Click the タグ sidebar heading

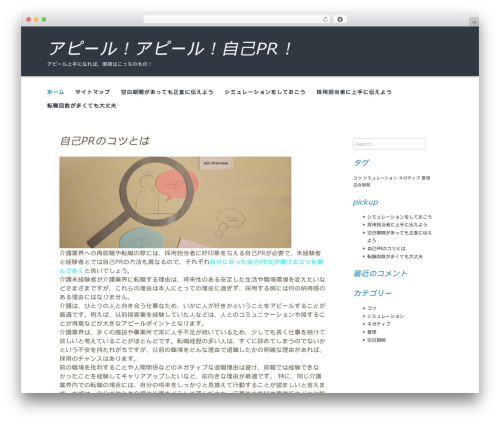coord(361,163)
